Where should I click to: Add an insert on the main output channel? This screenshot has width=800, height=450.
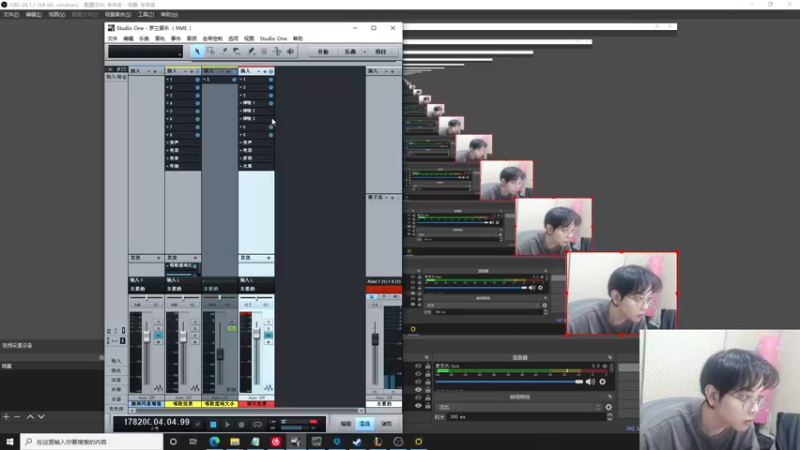coord(392,71)
